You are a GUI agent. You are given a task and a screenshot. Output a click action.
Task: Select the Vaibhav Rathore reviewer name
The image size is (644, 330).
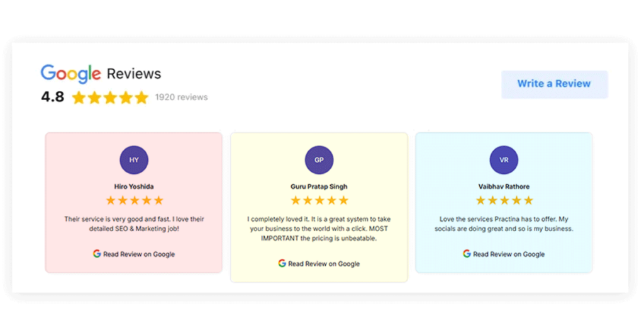[x=504, y=186]
